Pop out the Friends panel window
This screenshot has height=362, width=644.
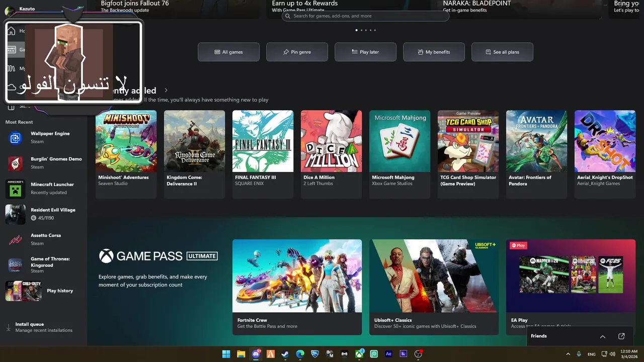coord(621,336)
